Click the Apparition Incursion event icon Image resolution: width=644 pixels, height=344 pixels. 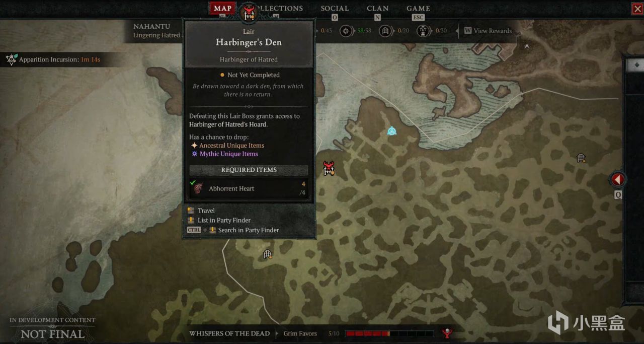[11, 59]
